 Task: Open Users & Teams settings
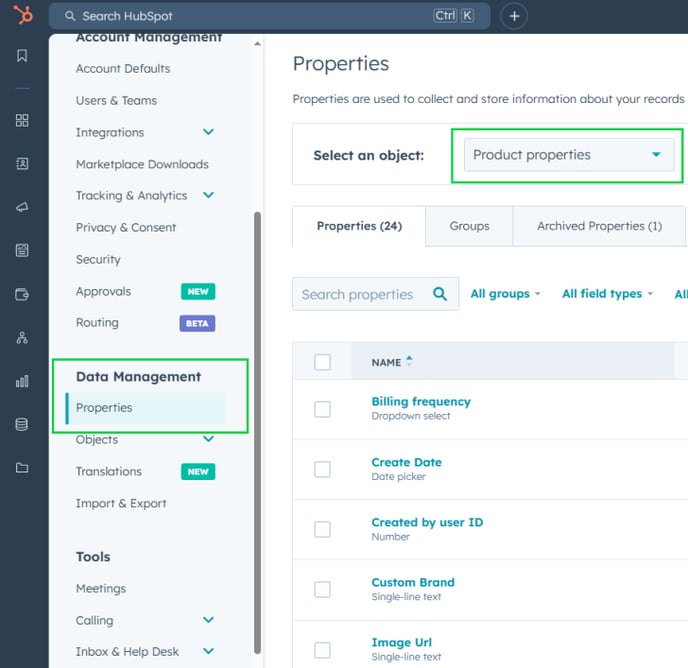coord(116,101)
